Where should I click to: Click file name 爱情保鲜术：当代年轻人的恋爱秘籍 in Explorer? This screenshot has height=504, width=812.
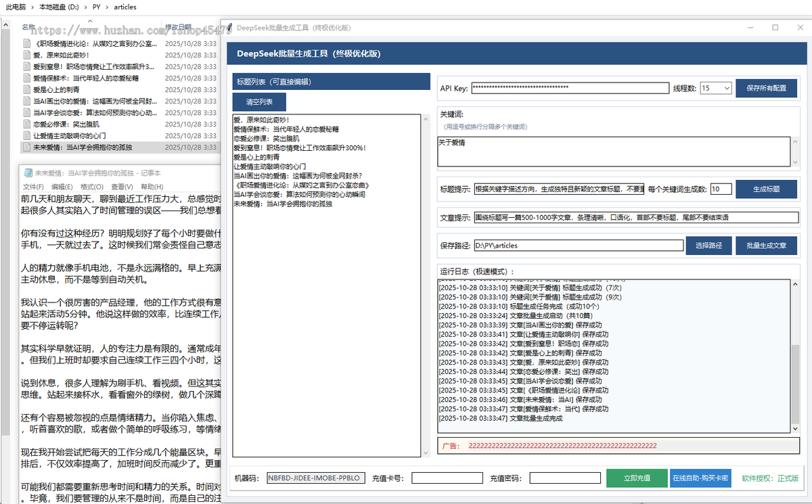85,78
